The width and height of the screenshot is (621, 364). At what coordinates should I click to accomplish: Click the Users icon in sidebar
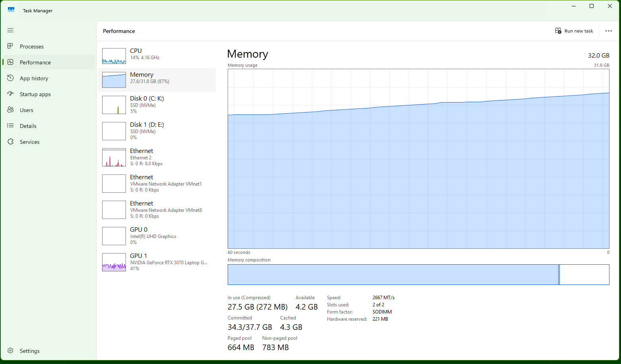click(x=10, y=110)
